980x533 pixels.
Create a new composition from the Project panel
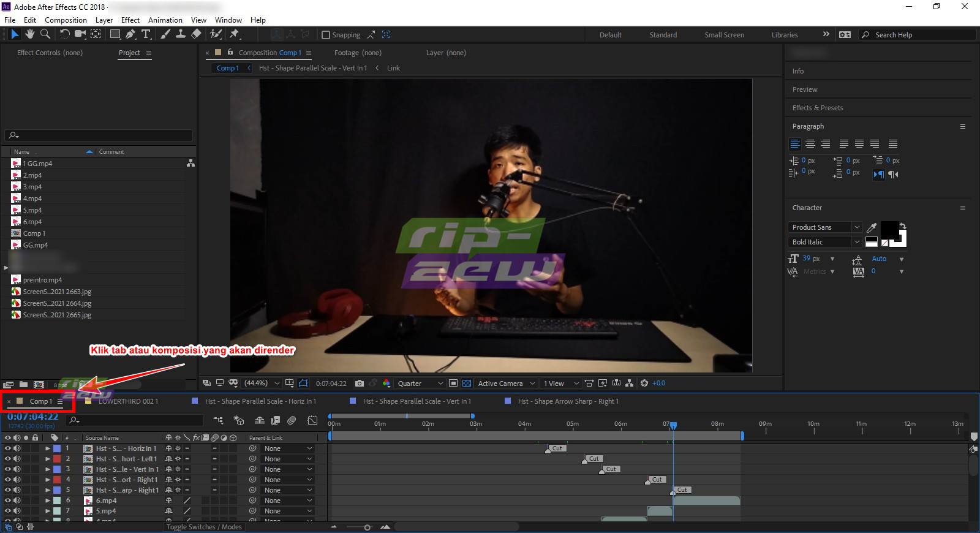tap(39, 385)
